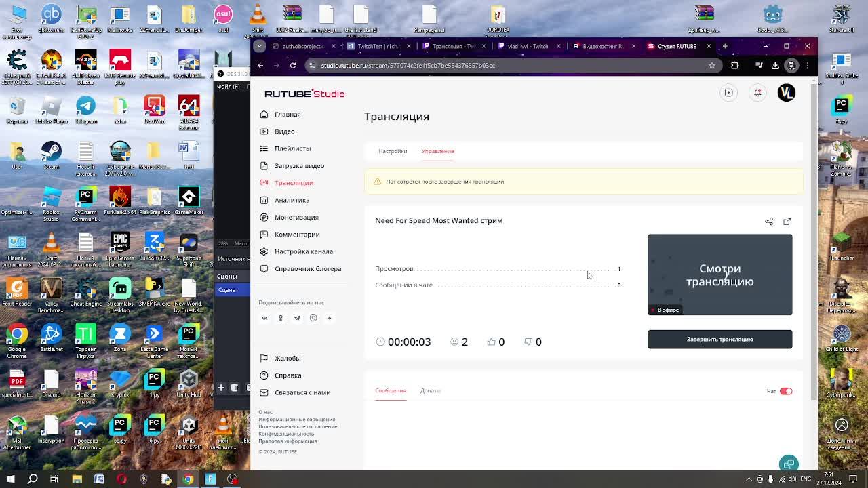Open Chrome extensions puzzle icon
Viewport: 868px width, 488px height.
coord(734,66)
